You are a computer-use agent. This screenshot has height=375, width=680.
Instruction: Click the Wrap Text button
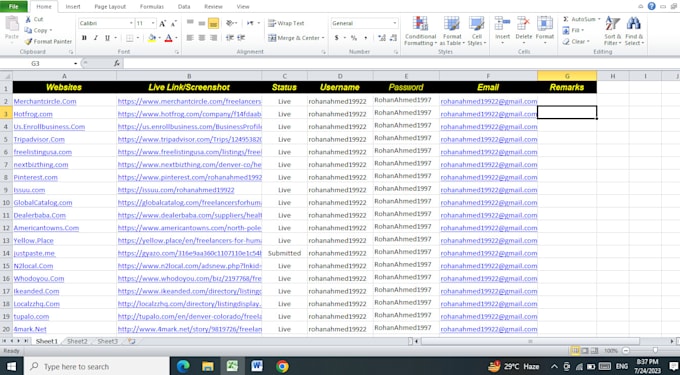(x=286, y=23)
